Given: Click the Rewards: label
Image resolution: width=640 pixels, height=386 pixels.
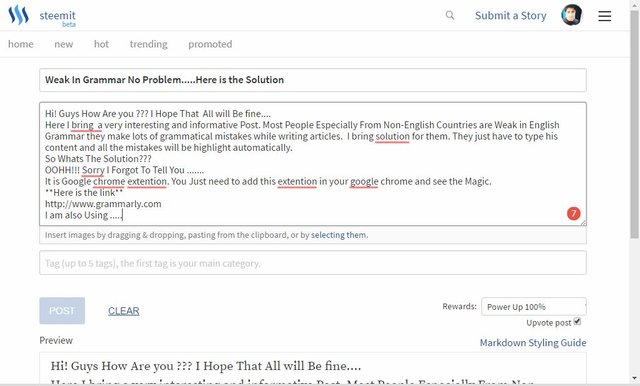Looking at the screenshot, I should pyautogui.click(x=459, y=306).
